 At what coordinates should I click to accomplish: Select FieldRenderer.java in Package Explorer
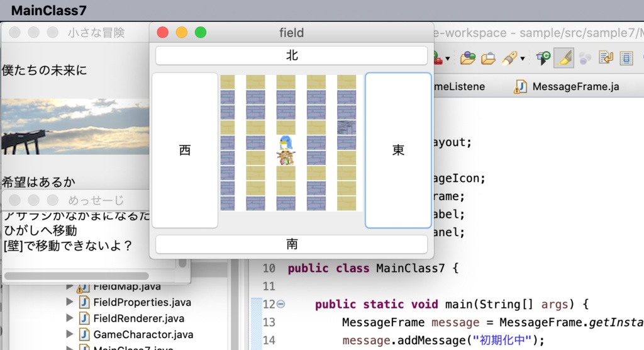pos(139,319)
